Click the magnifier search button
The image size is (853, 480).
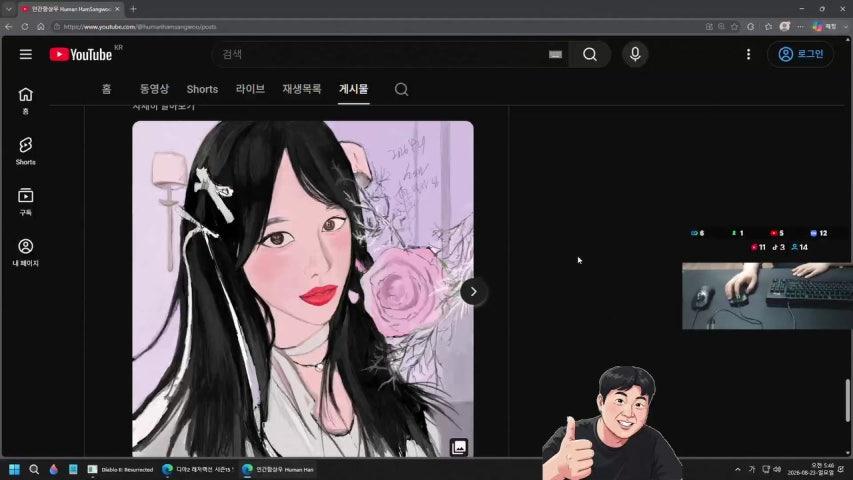point(590,54)
